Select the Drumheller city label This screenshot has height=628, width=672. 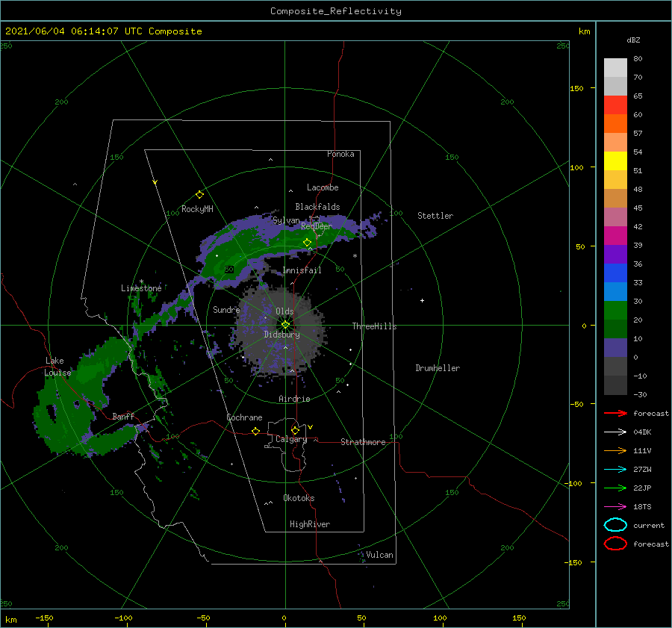pos(438,368)
